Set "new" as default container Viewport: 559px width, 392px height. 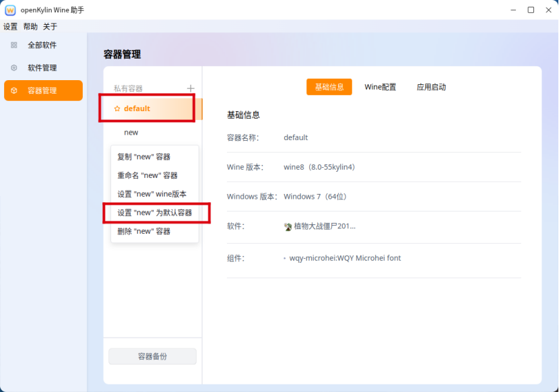click(x=155, y=213)
